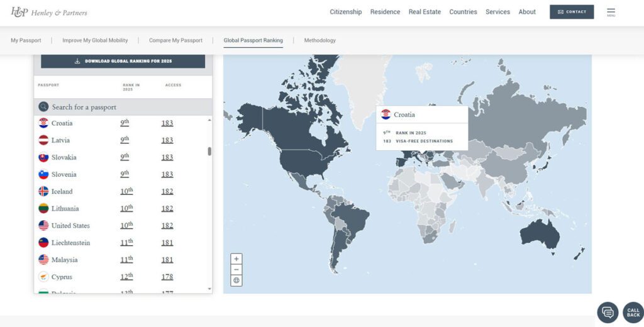Focus the Search for a passport field
This screenshot has height=327, width=644.
[126, 107]
